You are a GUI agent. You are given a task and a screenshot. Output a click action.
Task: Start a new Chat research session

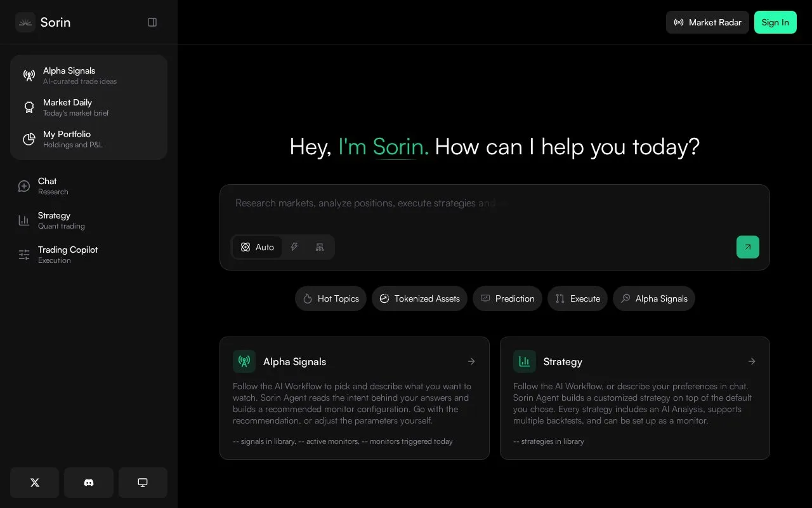(x=89, y=186)
